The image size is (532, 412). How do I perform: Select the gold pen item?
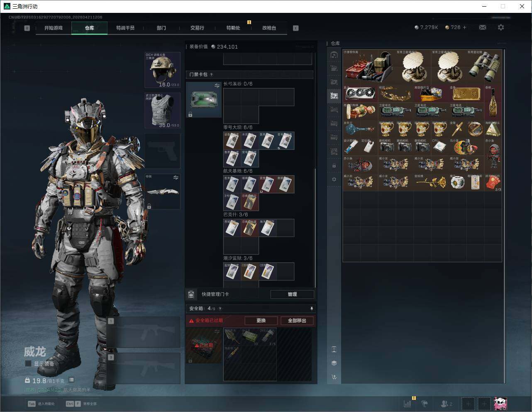(458, 129)
